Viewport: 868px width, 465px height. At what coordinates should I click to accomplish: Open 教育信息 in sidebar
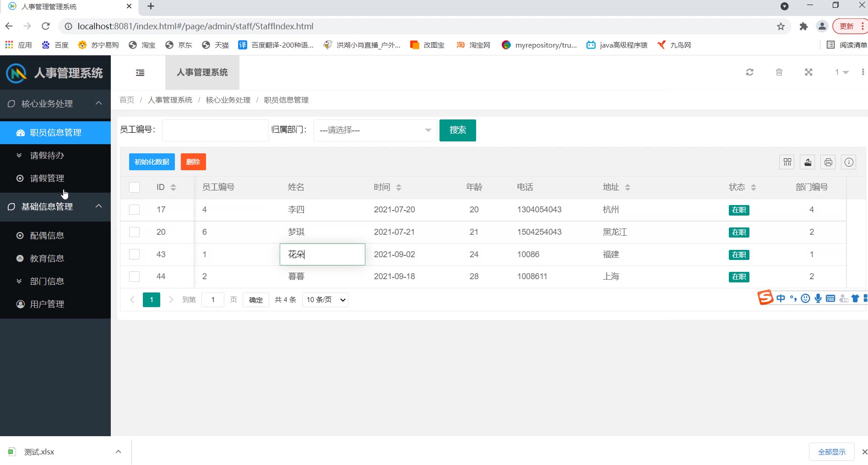point(55,259)
